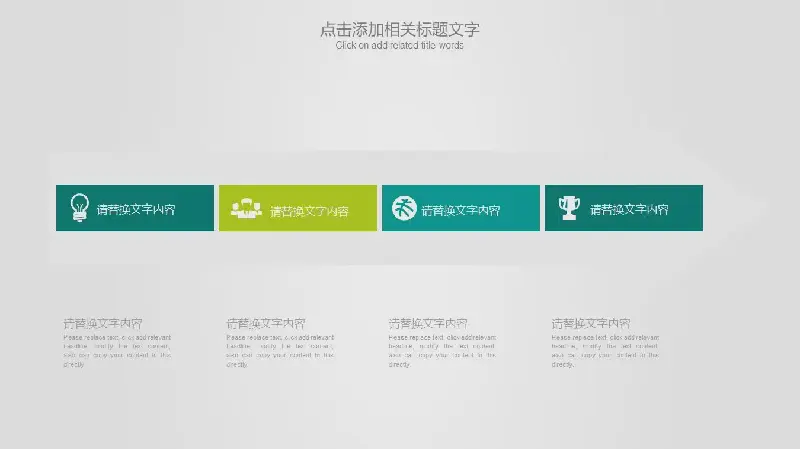The width and height of the screenshot is (800, 449).
Task: Click the round leaf-stripe icon
Action: (404, 208)
